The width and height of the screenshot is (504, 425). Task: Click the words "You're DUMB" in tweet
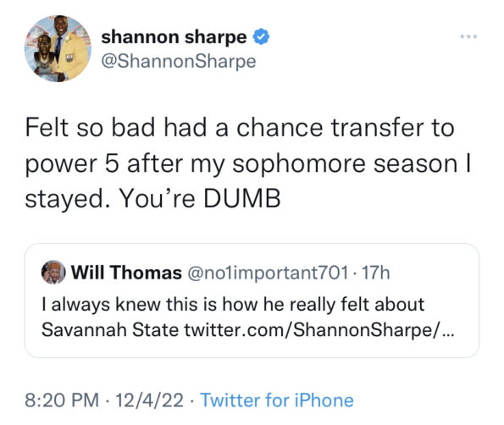click(200, 198)
